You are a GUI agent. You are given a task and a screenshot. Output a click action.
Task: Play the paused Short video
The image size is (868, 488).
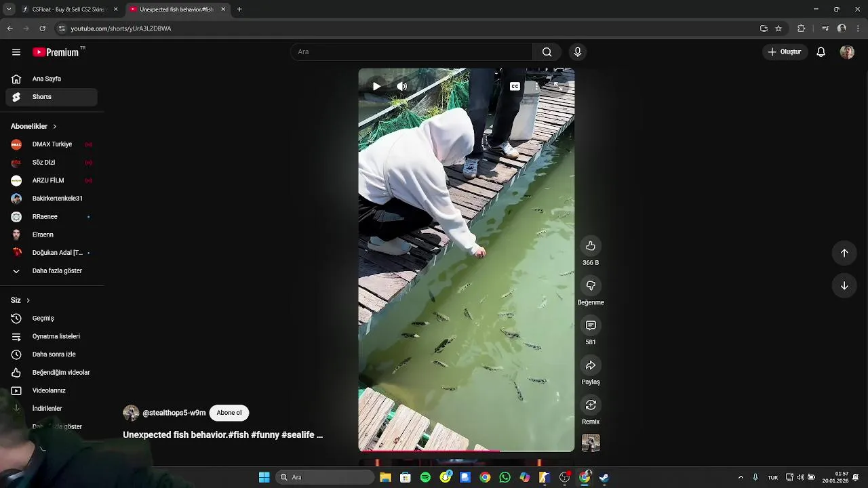tap(376, 86)
